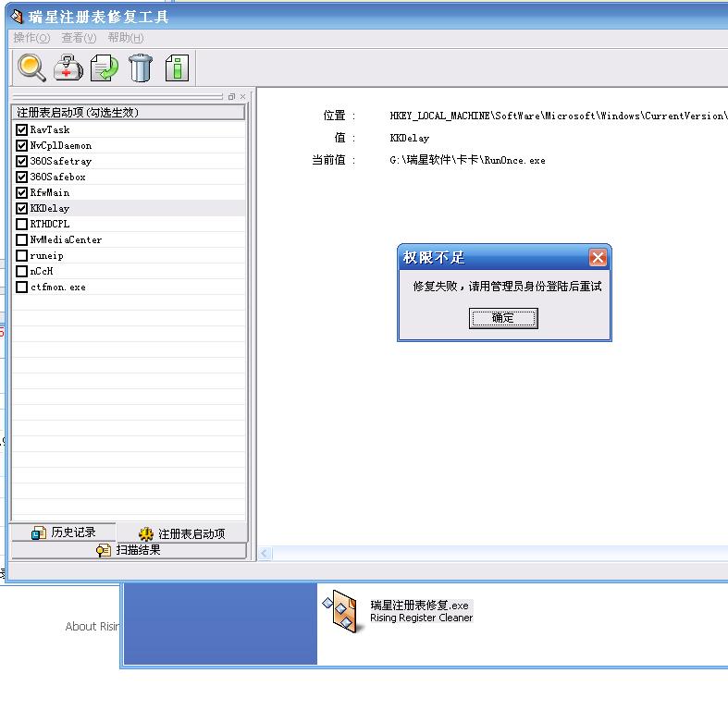Image resolution: width=728 pixels, height=710 pixels.
Task: Click the G:\瑞星软件\卡卡\RunOnce.exe current value
Action: pyautogui.click(x=467, y=160)
